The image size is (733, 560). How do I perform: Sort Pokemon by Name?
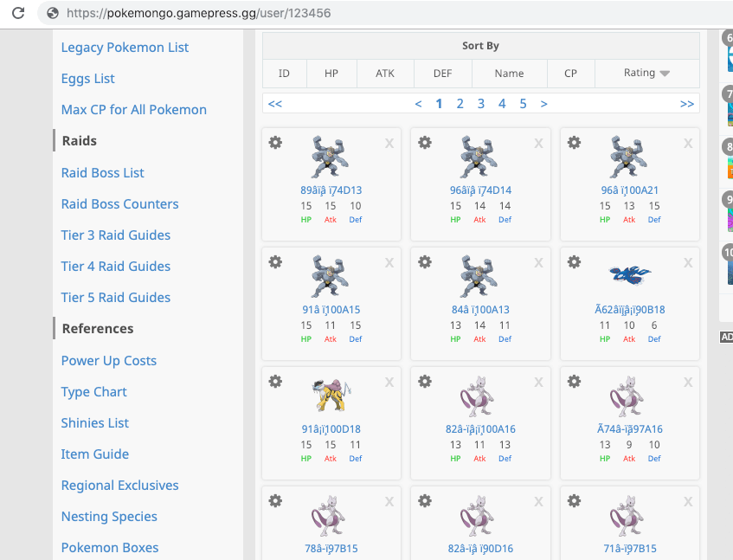[x=509, y=74]
